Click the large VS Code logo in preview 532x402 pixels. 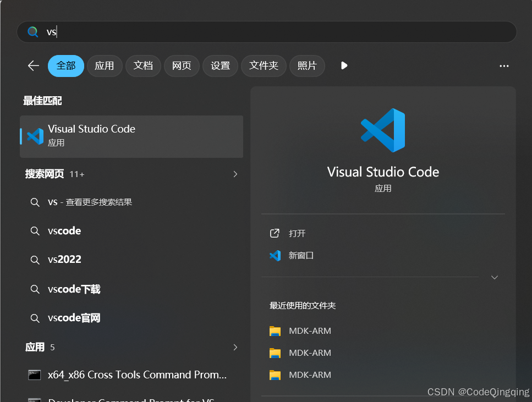(x=383, y=130)
